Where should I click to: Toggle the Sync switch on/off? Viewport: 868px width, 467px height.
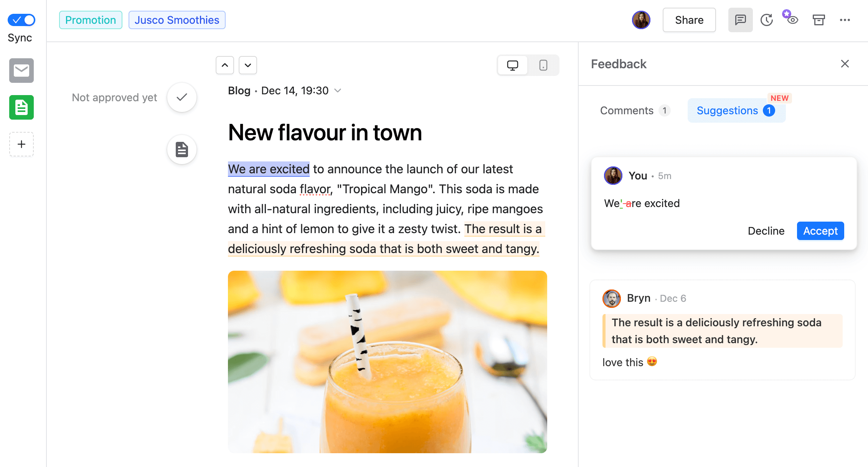22,20
